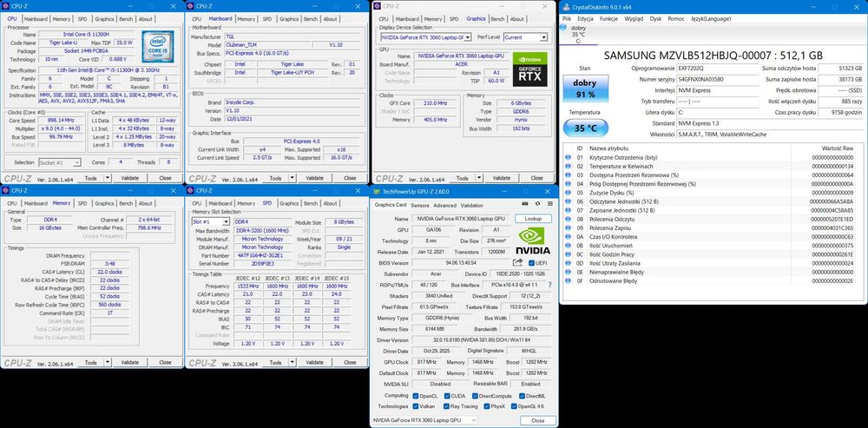The width and height of the screenshot is (868, 428).
Task: Click the Lookup button in GPU-Z
Action: click(533, 219)
